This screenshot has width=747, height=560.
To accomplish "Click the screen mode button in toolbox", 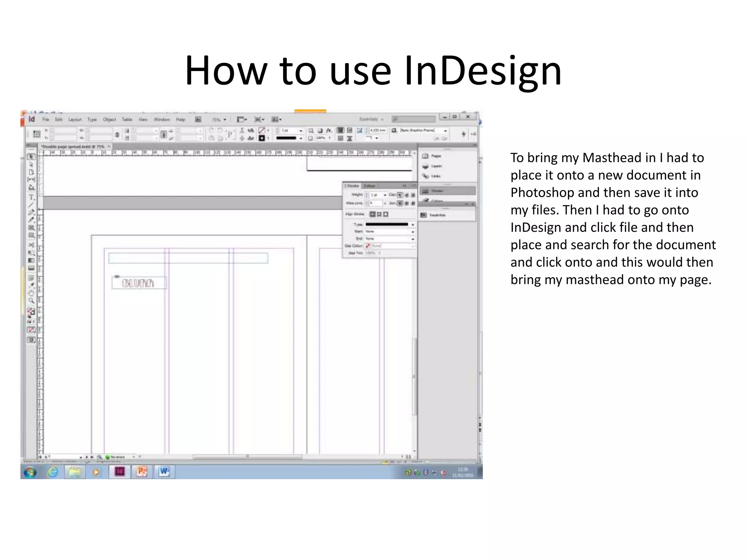I will 31,340.
